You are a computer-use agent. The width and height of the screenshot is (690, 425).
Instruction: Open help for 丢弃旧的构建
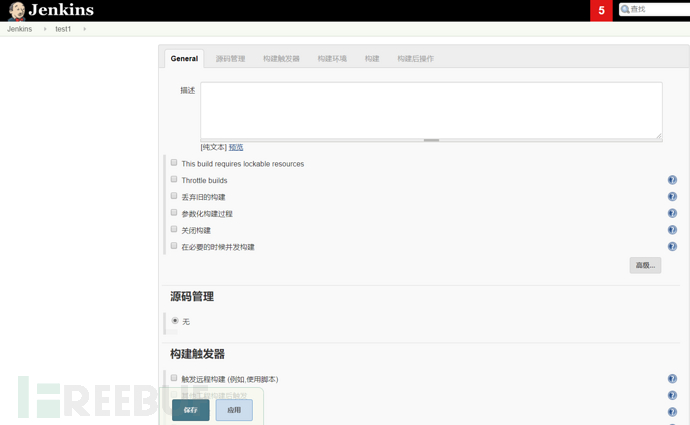click(672, 197)
